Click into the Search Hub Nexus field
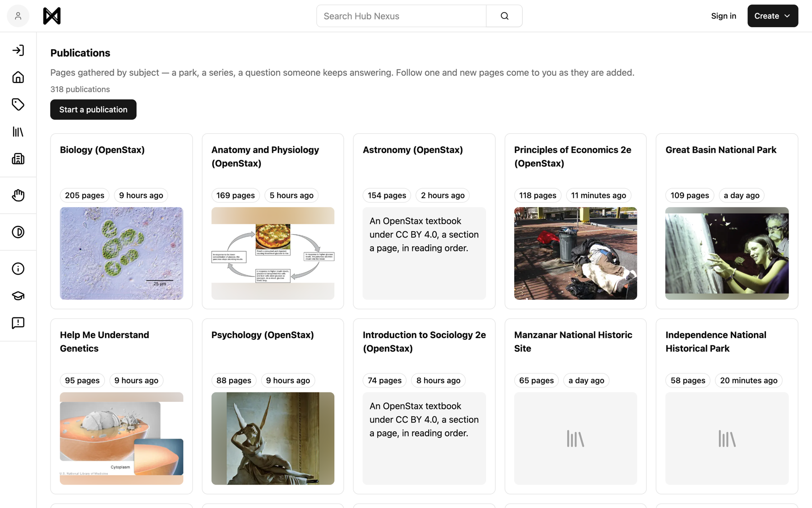This screenshot has height=508, width=812. [401, 16]
